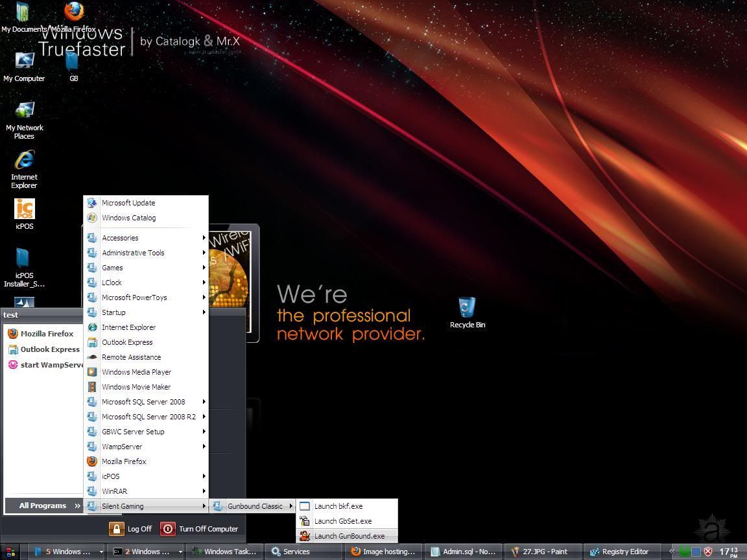Open the My Documents desktop icon
The image size is (747, 560).
click(x=23, y=13)
